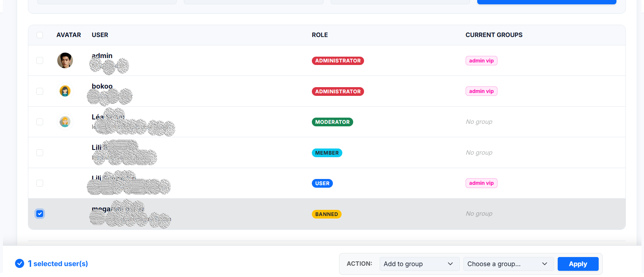Screen dimensions: 644x277
Task: Click the yellow BANNED role badge
Action: click(x=326, y=214)
